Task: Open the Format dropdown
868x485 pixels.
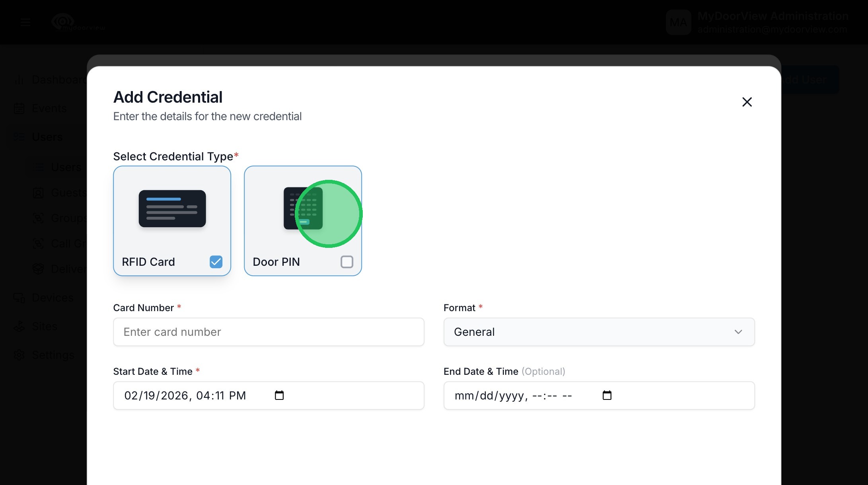Action: [599, 332]
